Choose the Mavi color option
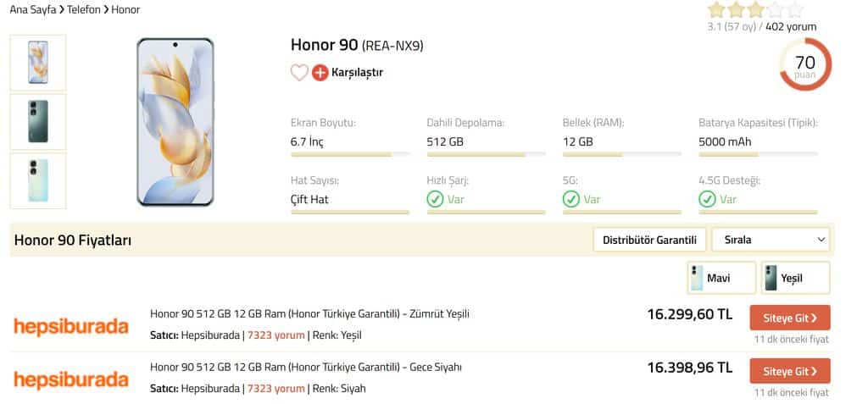The image size is (868, 404). 721,278
